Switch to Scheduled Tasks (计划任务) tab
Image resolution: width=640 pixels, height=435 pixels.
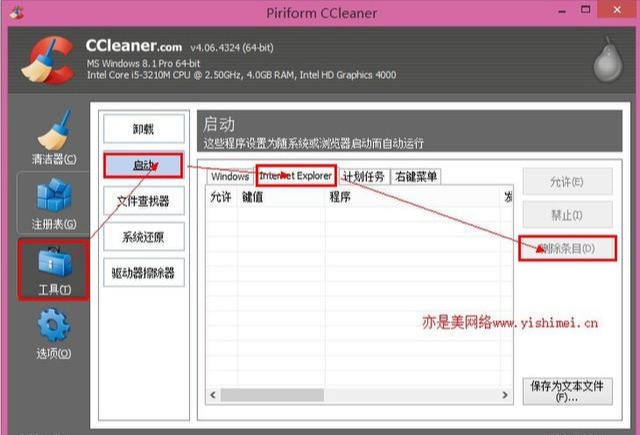click(x=363, y=176)
